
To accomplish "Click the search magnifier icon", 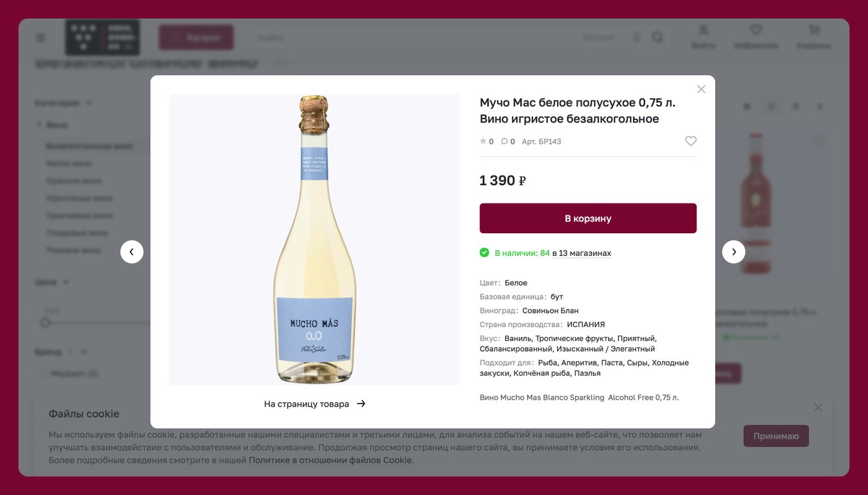I will coord(657,38).
